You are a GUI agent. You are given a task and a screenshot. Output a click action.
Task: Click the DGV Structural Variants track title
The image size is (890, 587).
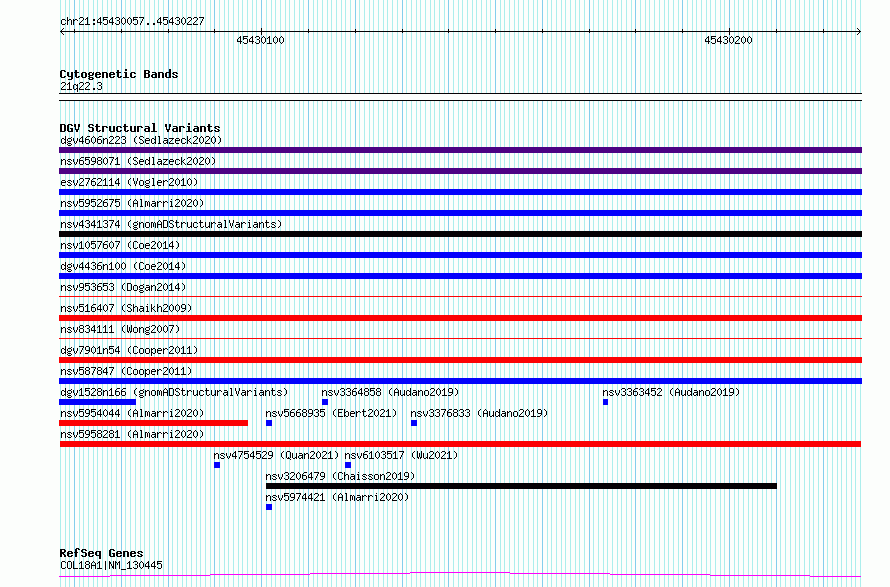[x=140, y=128]
